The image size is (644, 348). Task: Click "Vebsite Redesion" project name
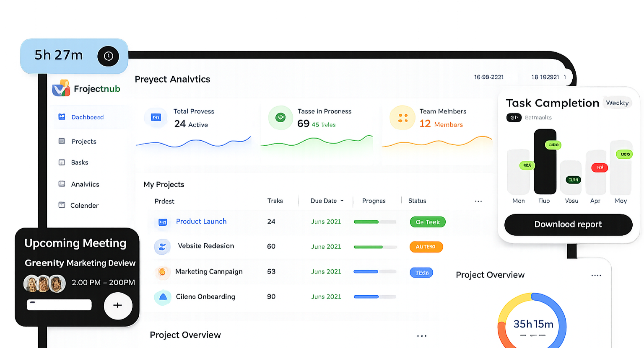(x=206, y=246)
